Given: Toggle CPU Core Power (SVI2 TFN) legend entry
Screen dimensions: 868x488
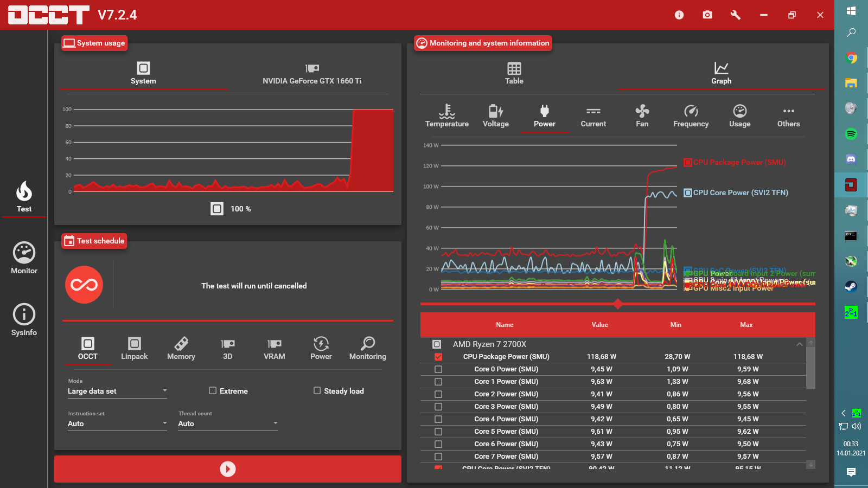Looking at the screenshot, I should 736,192.
